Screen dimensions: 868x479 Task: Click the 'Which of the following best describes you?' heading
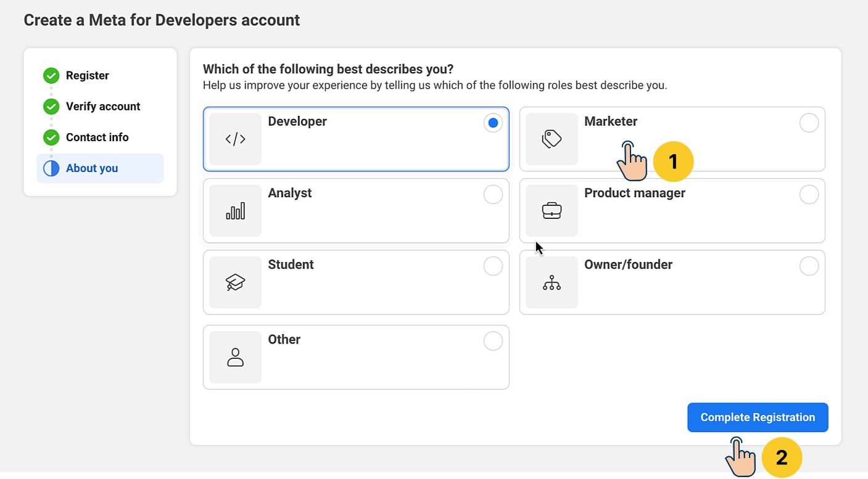[x=328, y=69]
